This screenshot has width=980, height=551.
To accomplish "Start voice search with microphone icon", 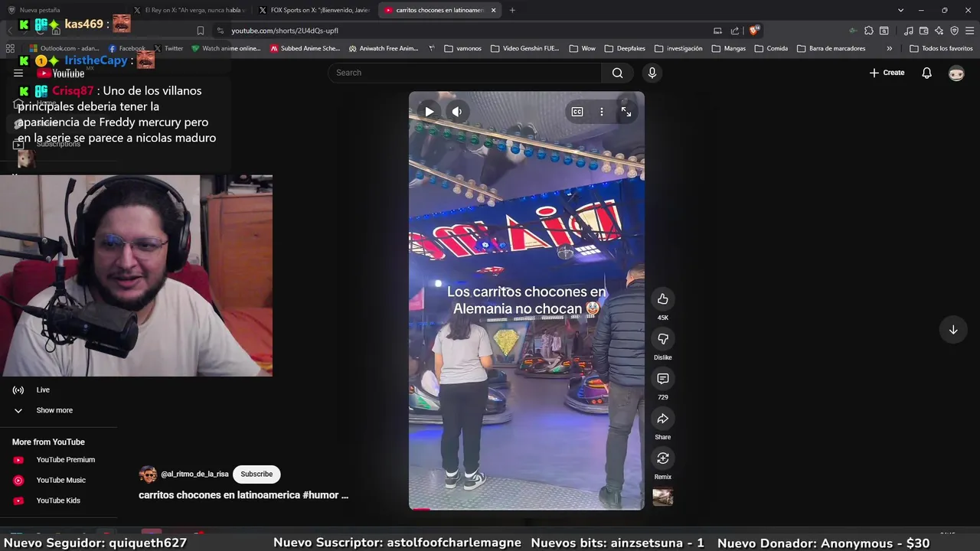I will pyautogui.click(x=652, y=73).
